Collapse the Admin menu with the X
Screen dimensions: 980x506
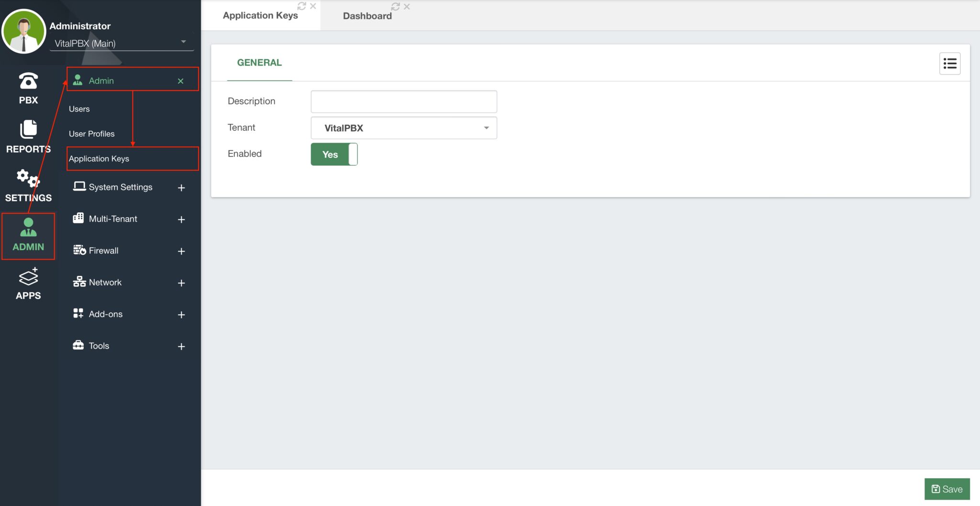(x=180, y=81)
